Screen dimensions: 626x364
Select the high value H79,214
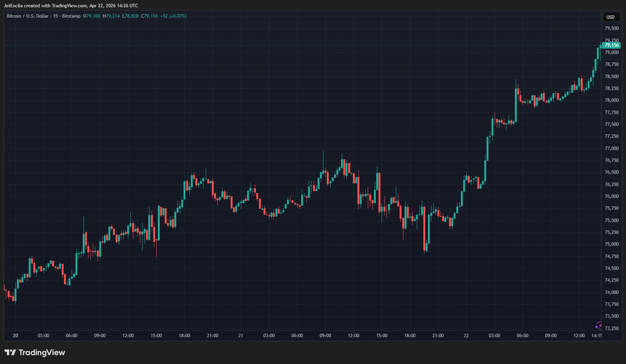coord(111,16)
